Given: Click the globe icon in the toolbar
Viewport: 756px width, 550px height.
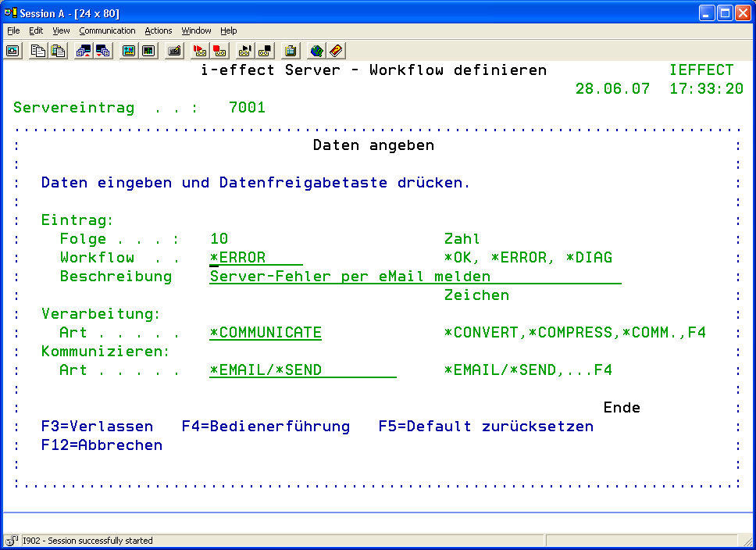Looking at the screenshot, I should [x=316, y=51].
